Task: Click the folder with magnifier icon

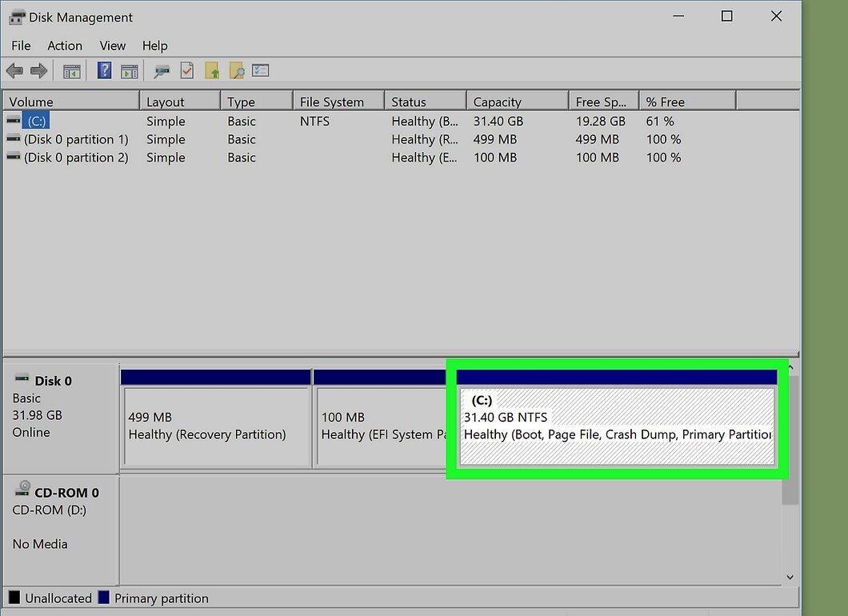Action: pos(236,70)
